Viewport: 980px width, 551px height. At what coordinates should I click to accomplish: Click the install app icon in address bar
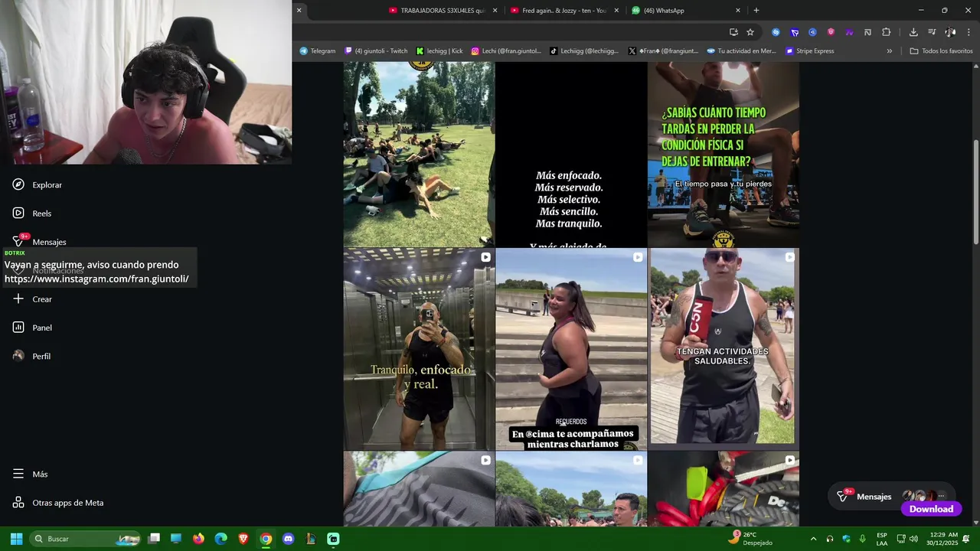pos(733,32)
